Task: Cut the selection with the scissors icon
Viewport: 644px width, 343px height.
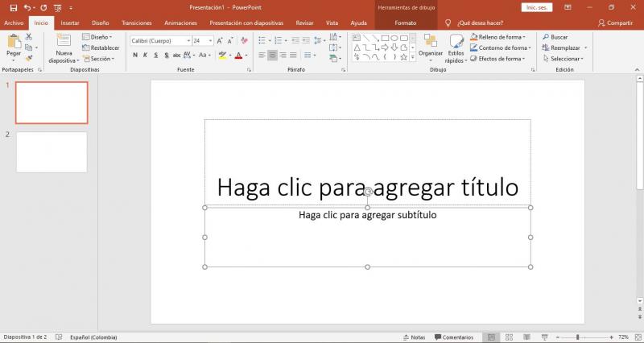Action: click(29, 37)
